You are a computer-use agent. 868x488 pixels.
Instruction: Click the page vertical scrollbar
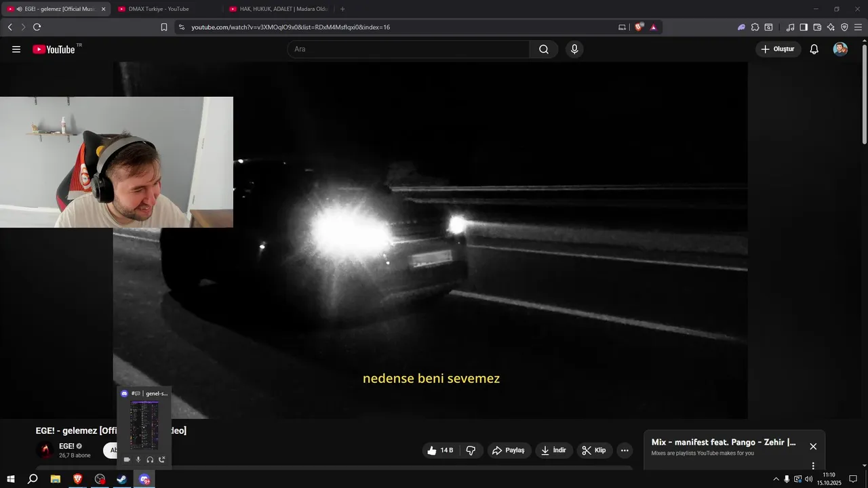864,95
